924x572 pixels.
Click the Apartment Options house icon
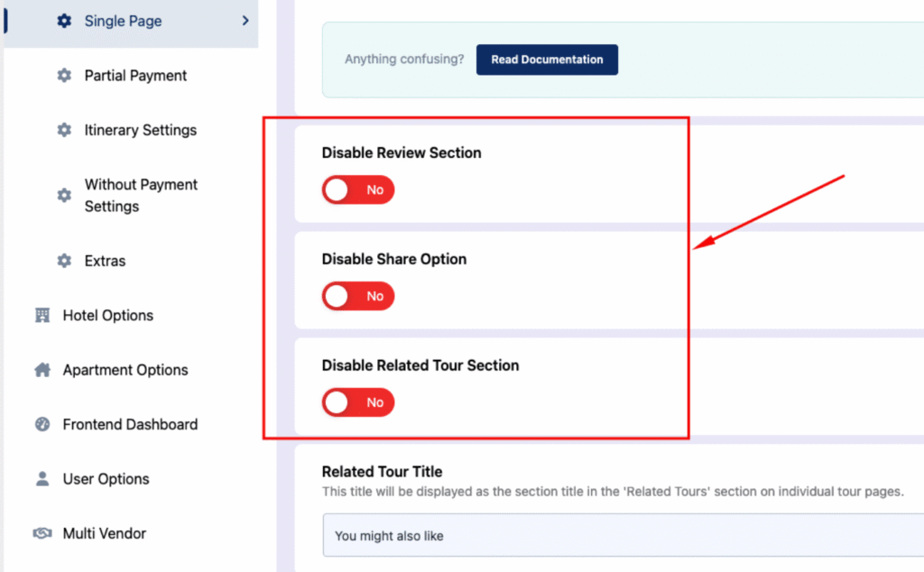[42, 370]
